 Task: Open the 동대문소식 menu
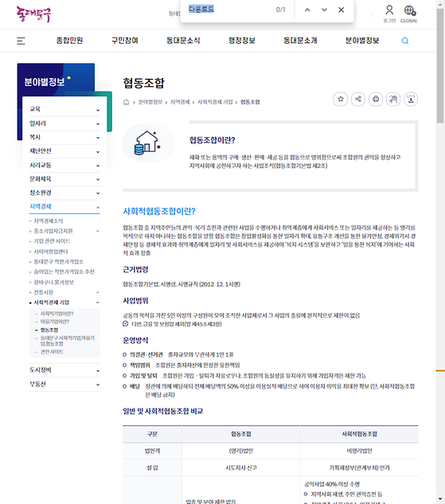[183, 41]
